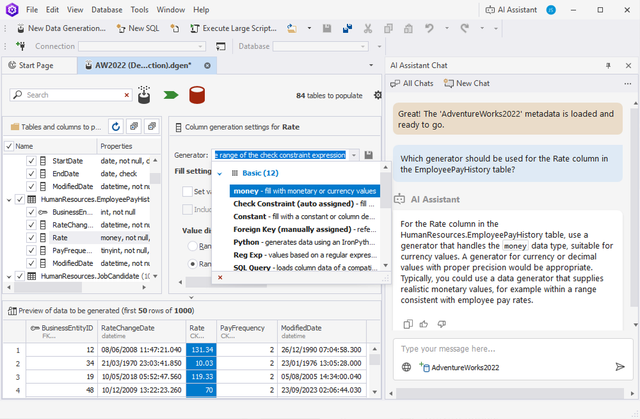Start a New Chat
Viewport: 640px width, 419px height.
point(467,84)
